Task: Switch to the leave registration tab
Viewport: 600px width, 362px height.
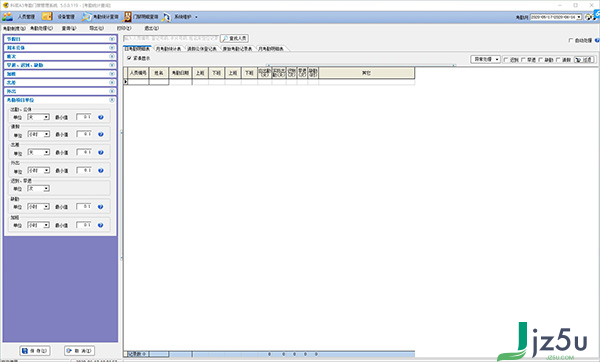Action: pos(202,49)
